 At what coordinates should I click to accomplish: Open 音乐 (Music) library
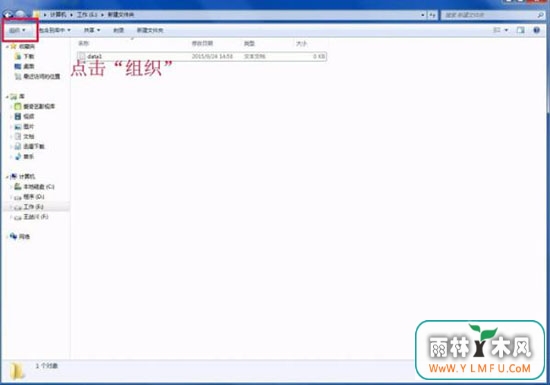click(x=29, y=156)
